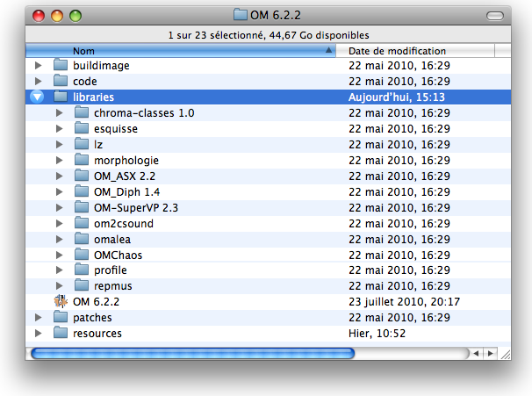Click the omalea folder icon
This screenshot has width=532, height=396.
click(x=82, y=239)
